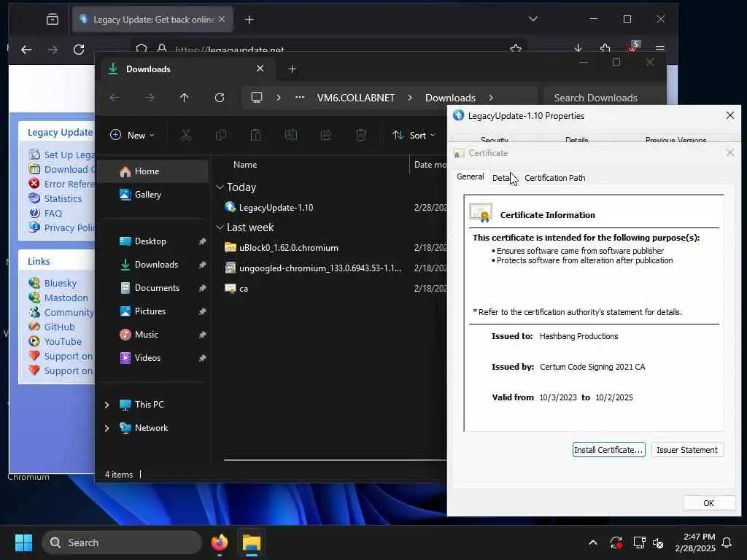
Task: Expand This PC in navigation pane
Action: (x=107, y=405)
